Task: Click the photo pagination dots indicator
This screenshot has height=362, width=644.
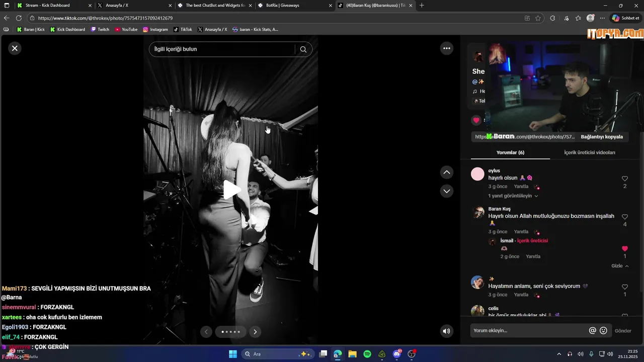Action: [231, 332]
